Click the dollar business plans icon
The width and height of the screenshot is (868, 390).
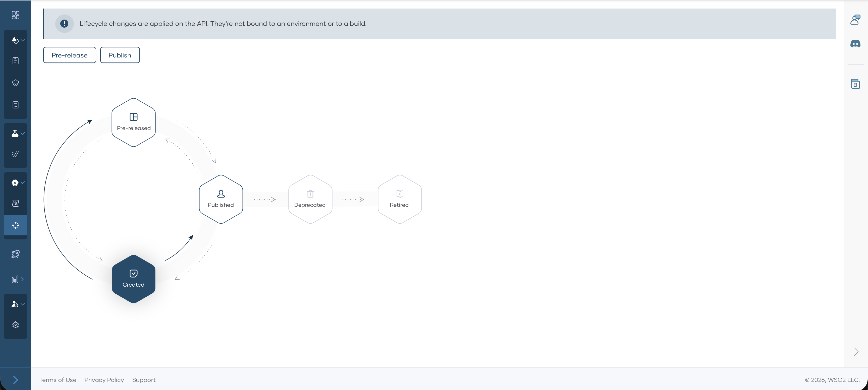(x=16, y=203)
